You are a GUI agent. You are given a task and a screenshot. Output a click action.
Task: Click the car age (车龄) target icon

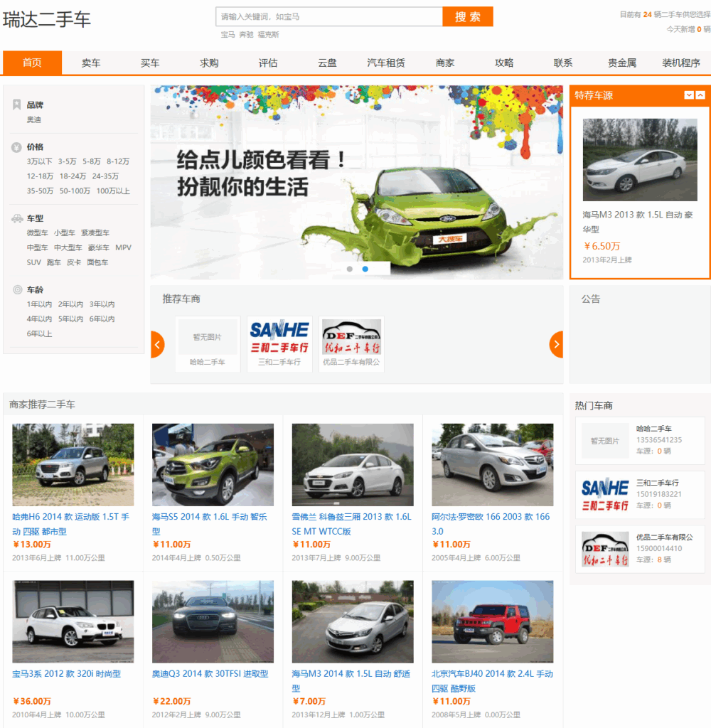pyautogui.click(x=16, y=290)
